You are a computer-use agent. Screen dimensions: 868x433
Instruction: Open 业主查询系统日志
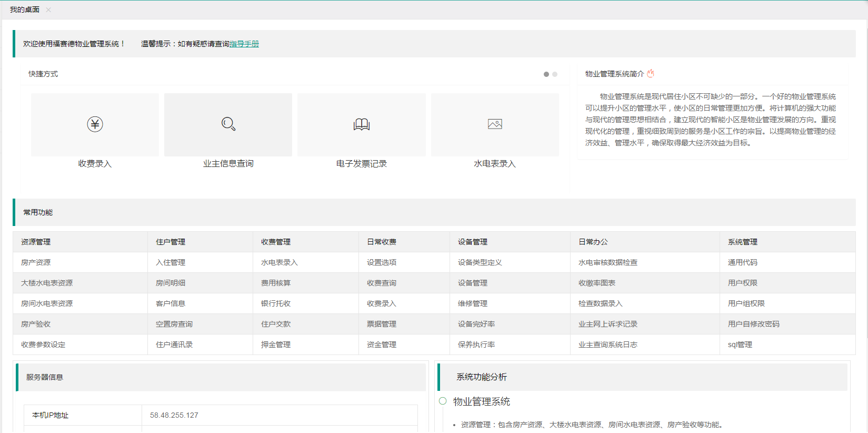coord(608,345)
